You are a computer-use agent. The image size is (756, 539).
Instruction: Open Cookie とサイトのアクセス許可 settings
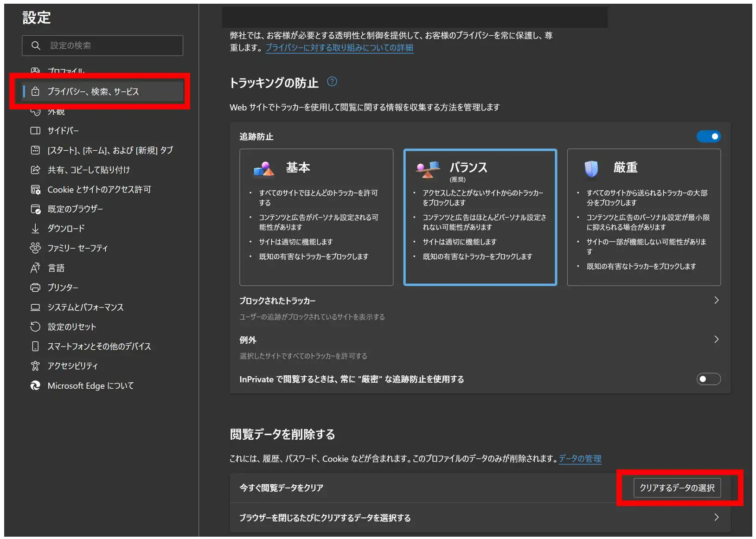[x=99, y=189]
